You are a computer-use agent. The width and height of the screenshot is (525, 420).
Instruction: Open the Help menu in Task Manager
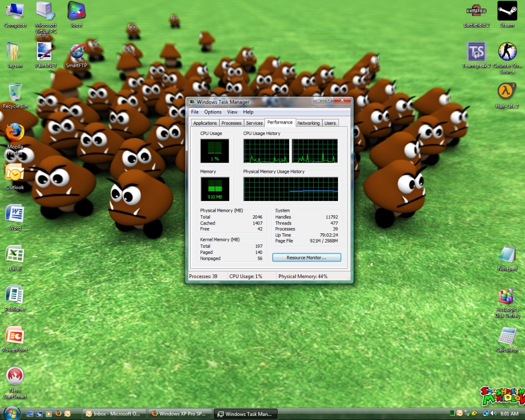click(x=248, y=112)
